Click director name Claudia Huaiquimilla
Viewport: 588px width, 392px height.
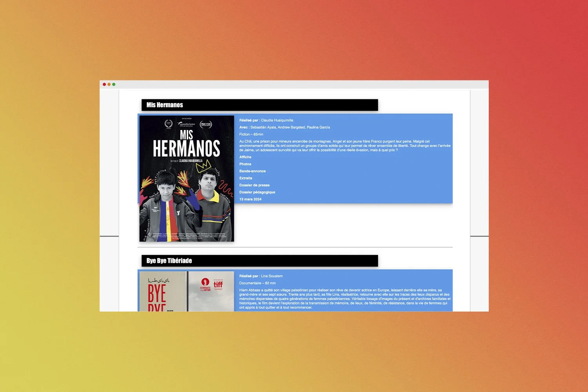click(277, 120)
